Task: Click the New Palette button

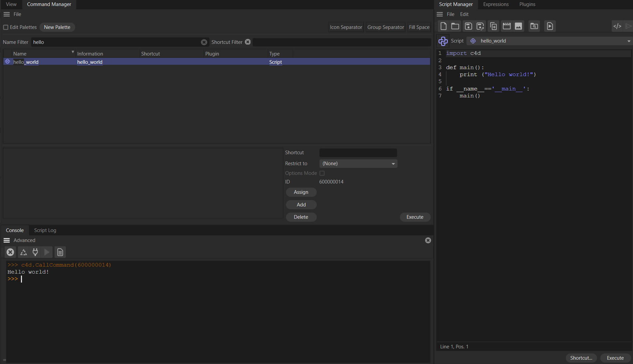Action: [x=57, y=27]
